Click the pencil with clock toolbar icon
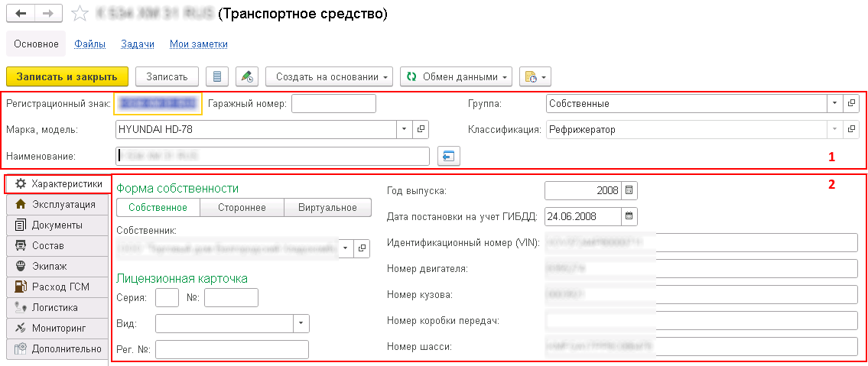This screenshot has height=366, width=868. point(247,77)
